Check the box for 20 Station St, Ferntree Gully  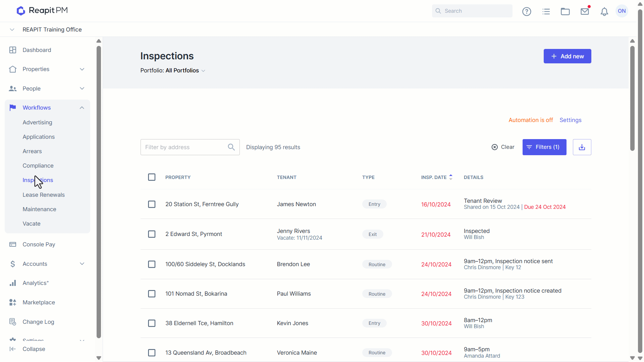pos(152,204)
